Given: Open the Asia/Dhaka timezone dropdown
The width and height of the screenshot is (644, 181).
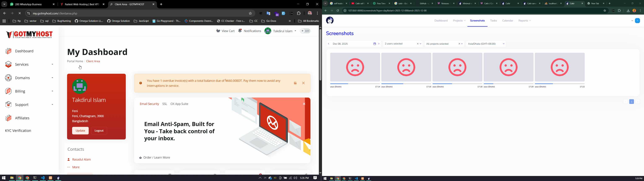Looking at the screenshot, I should click(486, 44).
